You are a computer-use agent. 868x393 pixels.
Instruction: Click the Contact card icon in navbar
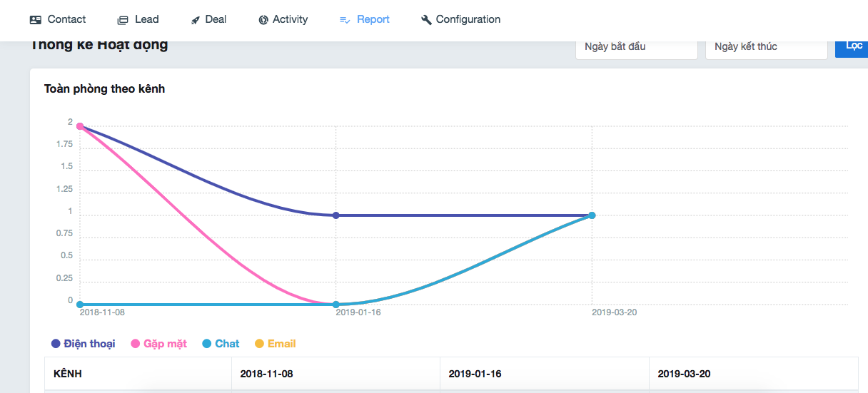pos(36,20)
